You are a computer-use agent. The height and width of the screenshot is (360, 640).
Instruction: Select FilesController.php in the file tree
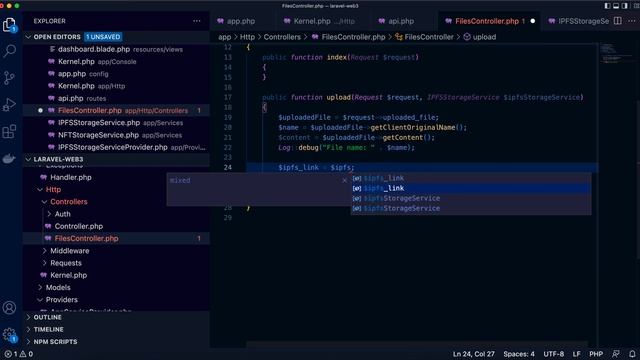click(116, 238)
